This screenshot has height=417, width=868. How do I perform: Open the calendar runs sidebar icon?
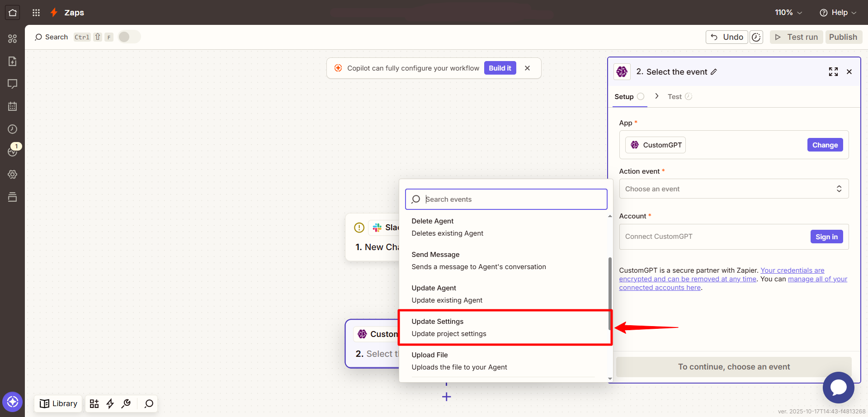point(12,107)
